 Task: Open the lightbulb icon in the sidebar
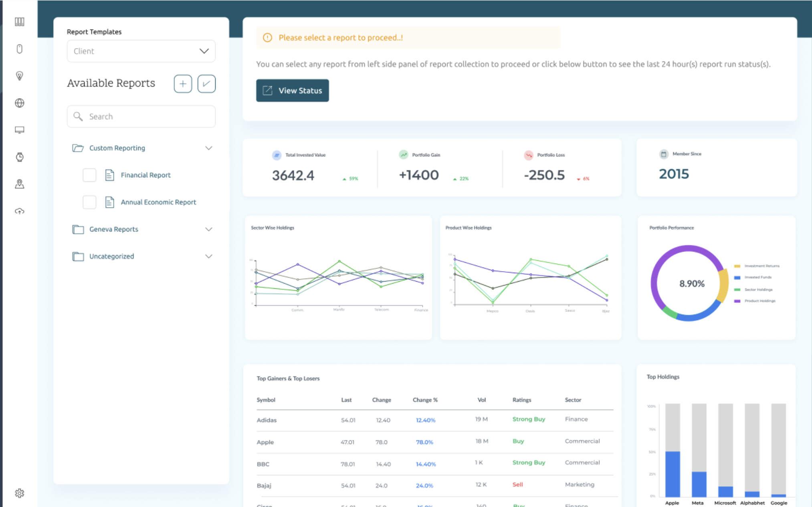pyautogui.click(x=19, y=76)
